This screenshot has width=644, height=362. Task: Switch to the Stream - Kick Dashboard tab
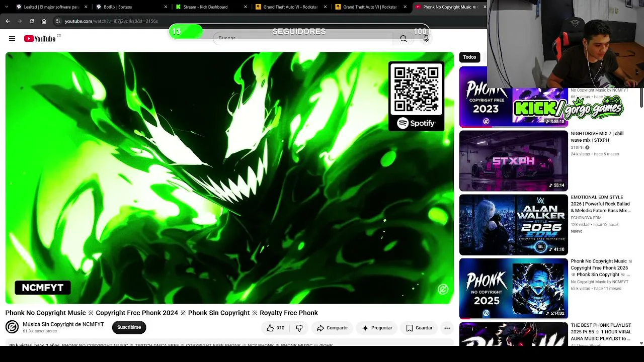[x=211, y=7]
